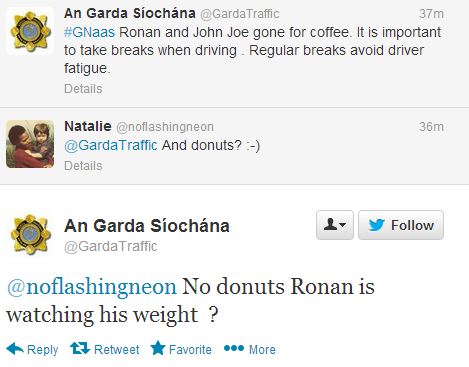Click the Favorite star icon
The height and width of the screenshot is (367, 469).
[x=158, y=348]
